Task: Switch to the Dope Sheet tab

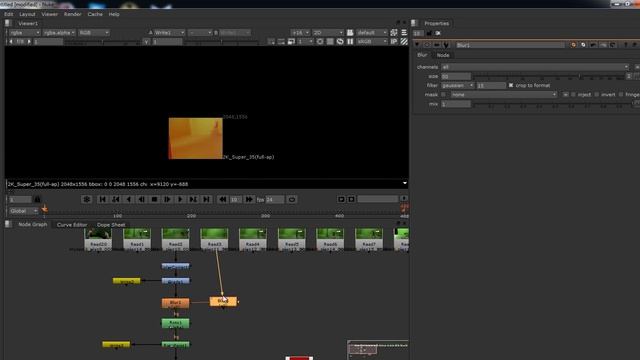Action: click(x=111, y=224)
